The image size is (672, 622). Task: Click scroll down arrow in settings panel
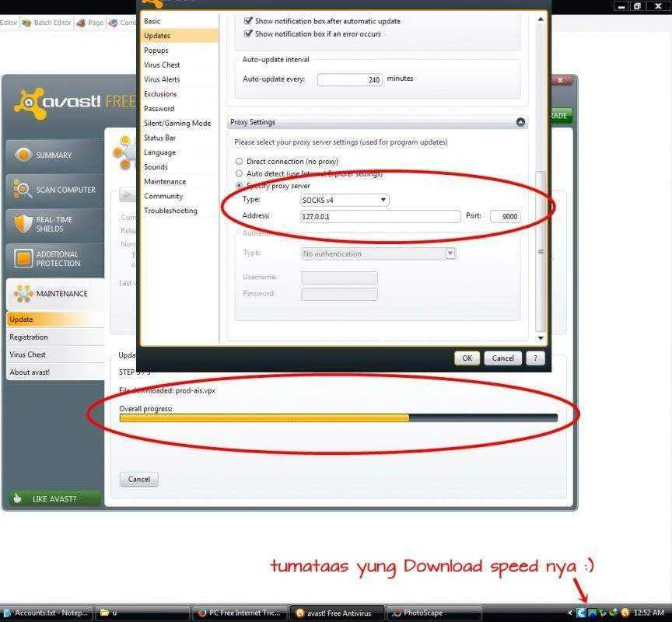[541, 338]
